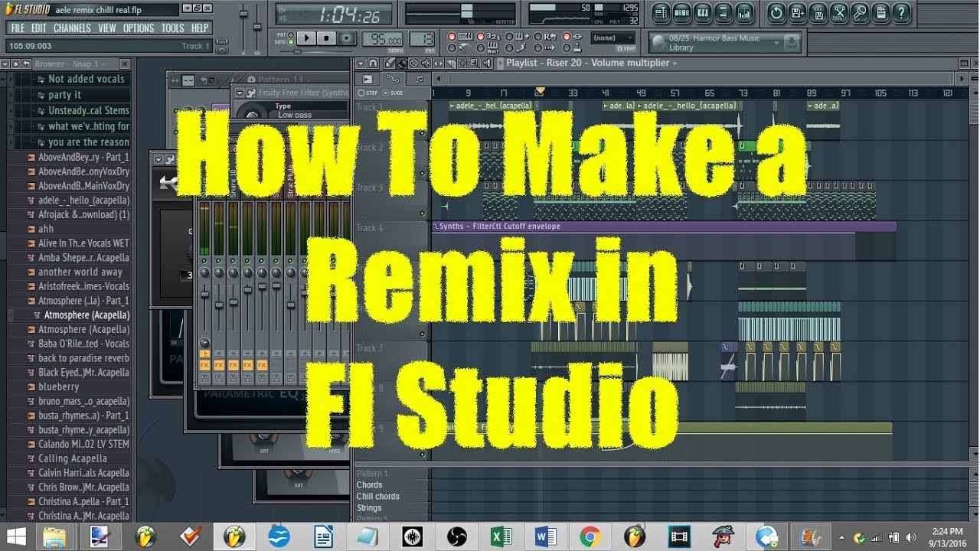Screen dimensions: 980x551
Task: Click the tempo display showing 95.000
Action: click(x=383, y=39)
